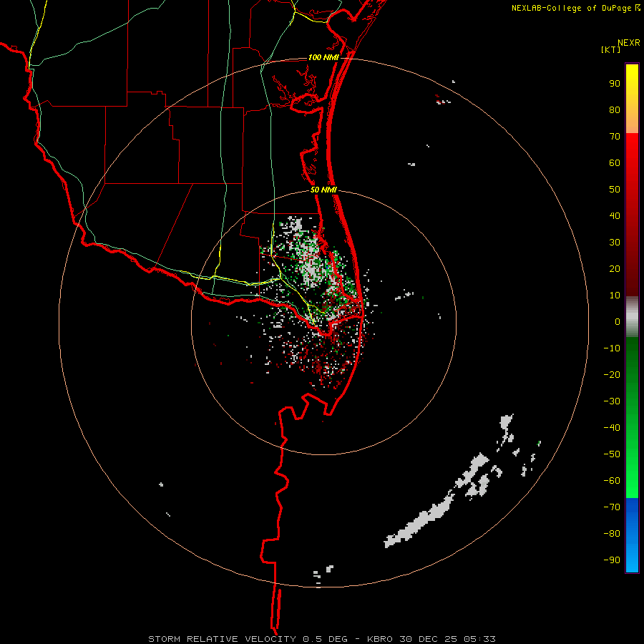Click the 30 value on the velocity scale

(615, 243)
